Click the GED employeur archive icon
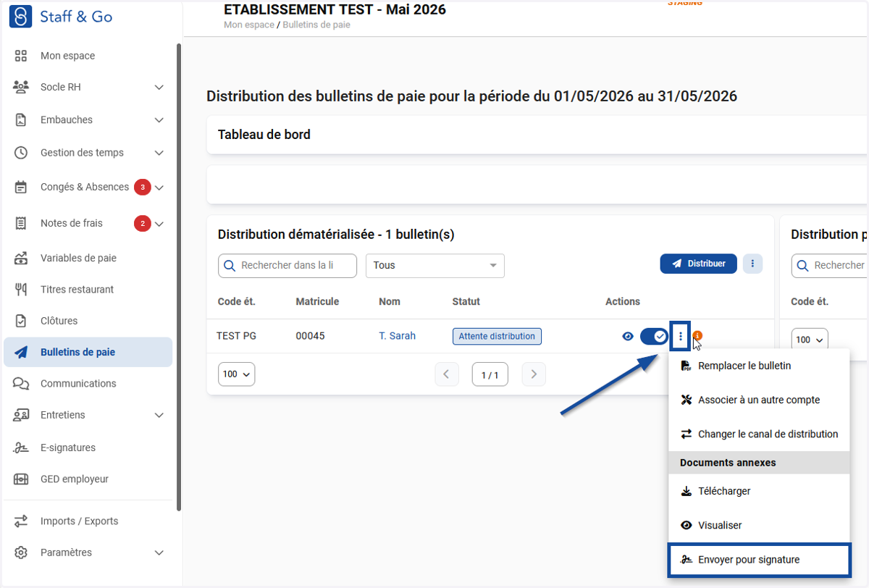The width and height of the screenshot is (869, 588). pos(21,479)
